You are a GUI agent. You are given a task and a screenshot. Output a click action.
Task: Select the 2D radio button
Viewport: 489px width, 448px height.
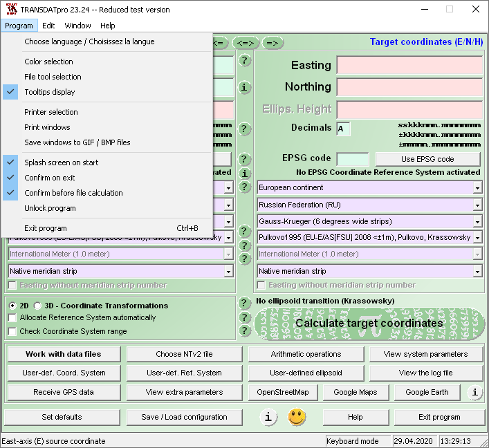(x=12, y=306)
